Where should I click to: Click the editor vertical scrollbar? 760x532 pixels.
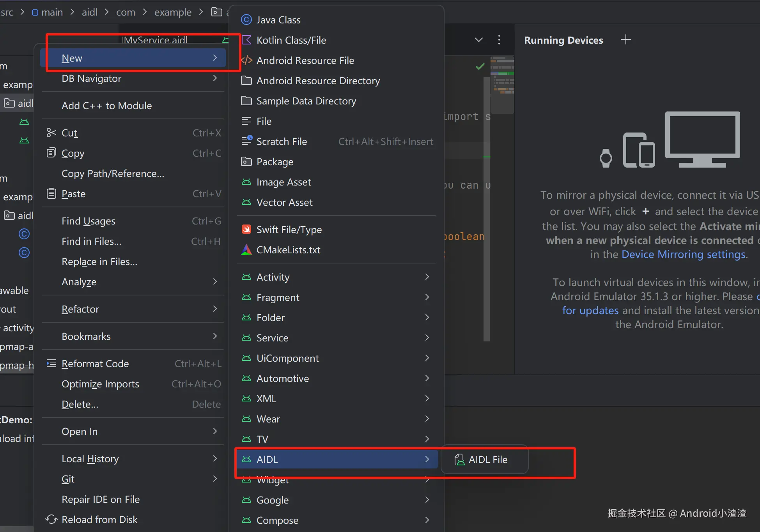487,234
